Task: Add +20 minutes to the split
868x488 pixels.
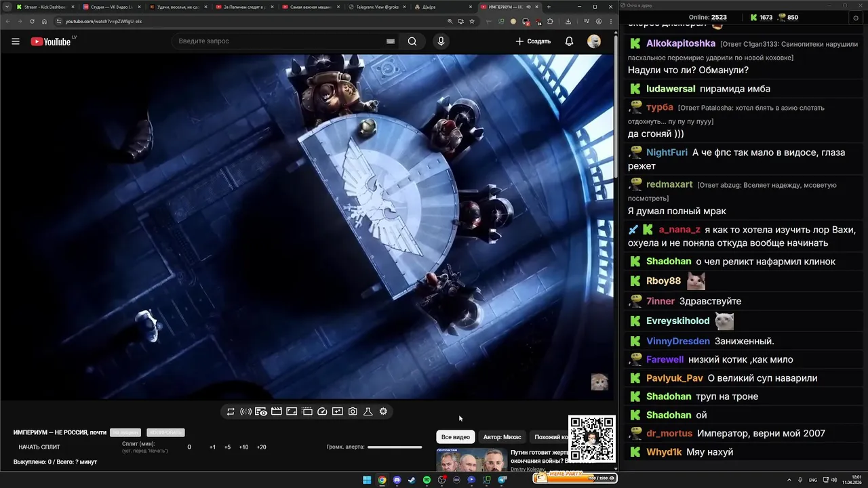Action: tap(262, 447)
